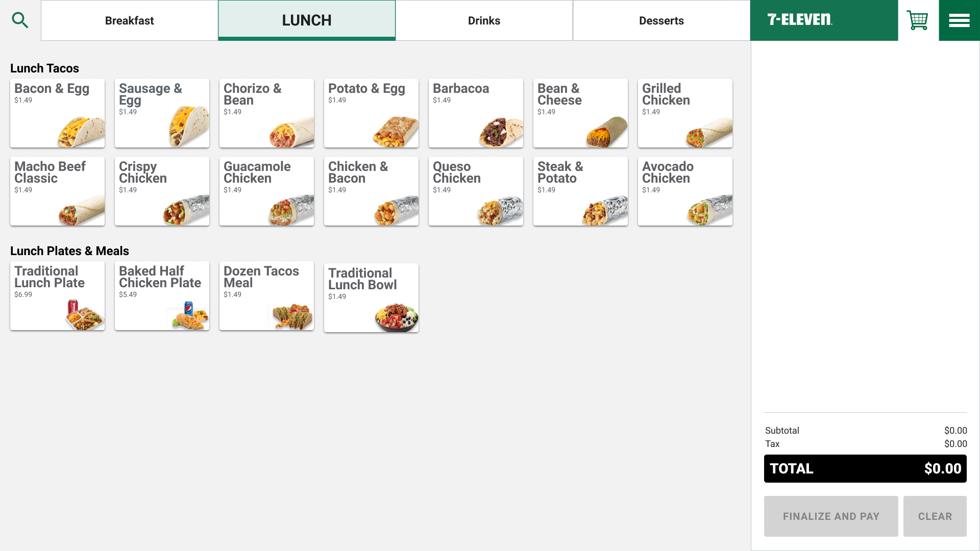Select the Avocado Chicken taco
This screenshot has width=980, height=551.
coord(685,191)
